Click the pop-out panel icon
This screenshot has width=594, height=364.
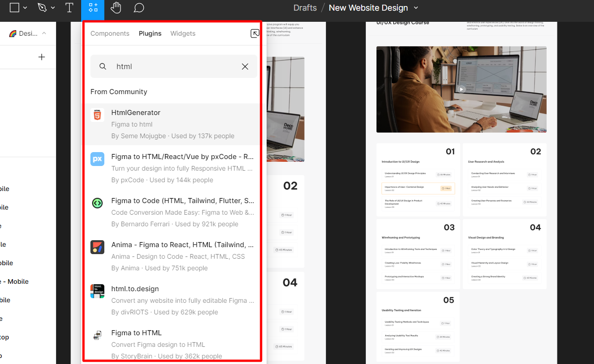point(255,33)
